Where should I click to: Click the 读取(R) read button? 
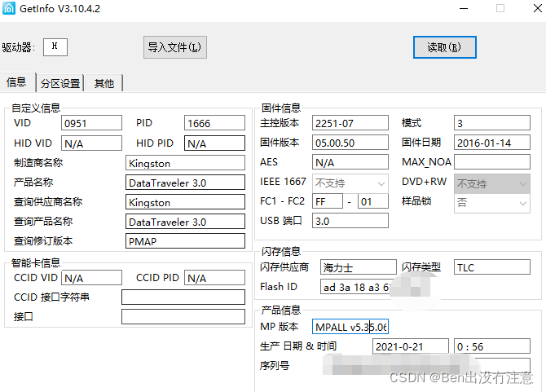click(445, 47)
